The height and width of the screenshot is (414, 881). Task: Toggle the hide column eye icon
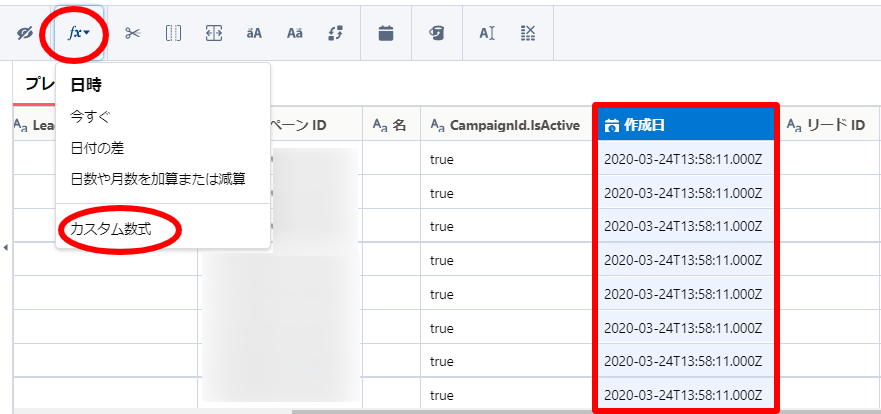[26, 33]
